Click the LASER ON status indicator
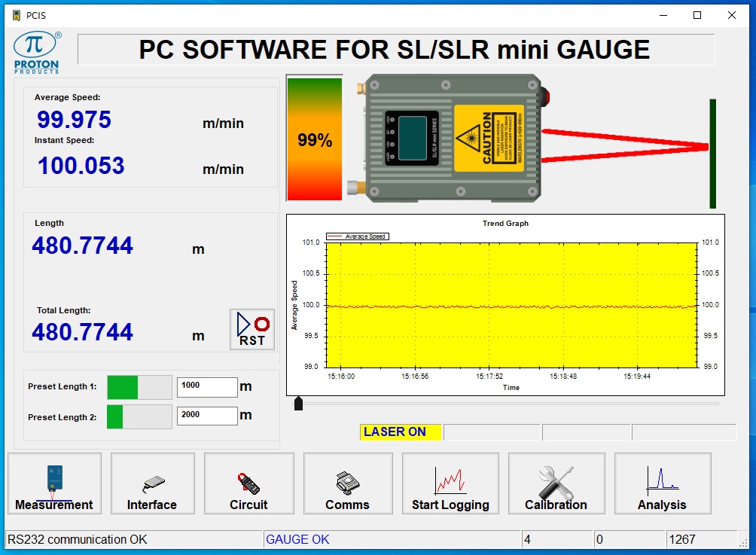Viewport: 756px width, 555px height. click(400, 432)
